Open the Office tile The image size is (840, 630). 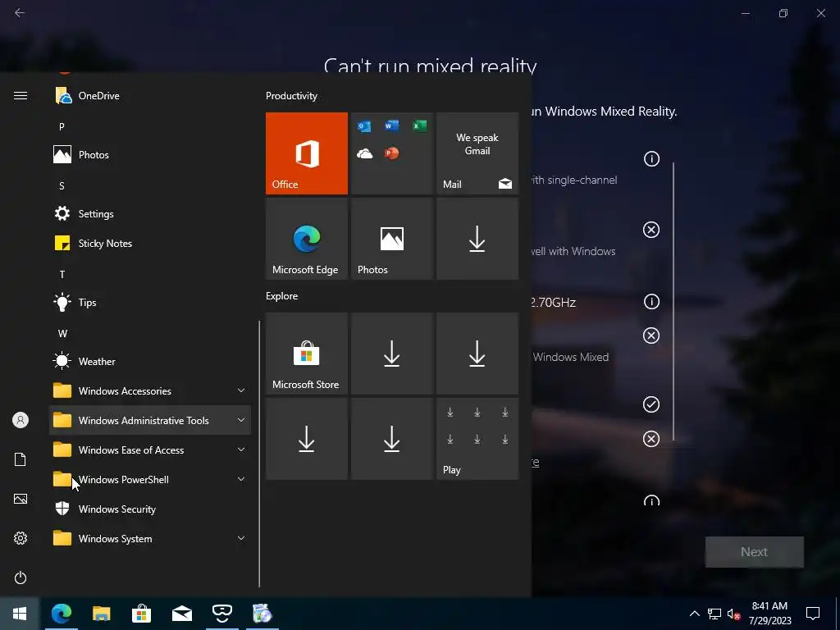click(307, 153)
